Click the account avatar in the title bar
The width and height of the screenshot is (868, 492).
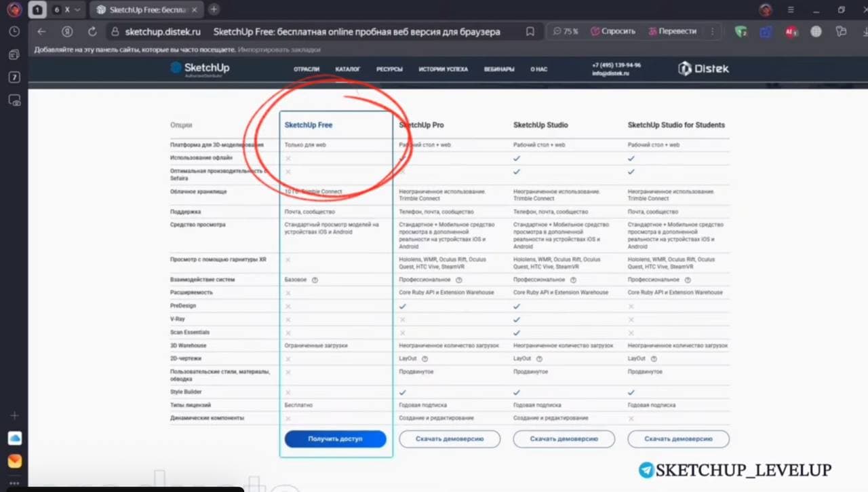[x=766, y=10]
